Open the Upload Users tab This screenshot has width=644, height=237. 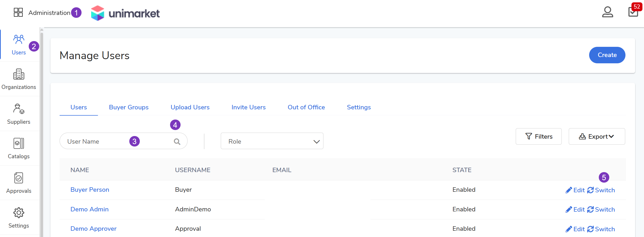pyautogui.click(x=190, y=107)
